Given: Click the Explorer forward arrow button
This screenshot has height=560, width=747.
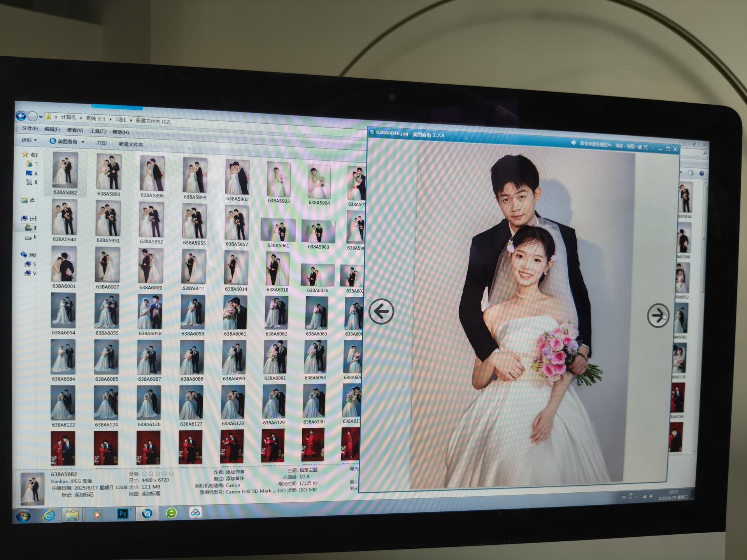Looking at the screenshot, I should (33, 116).
